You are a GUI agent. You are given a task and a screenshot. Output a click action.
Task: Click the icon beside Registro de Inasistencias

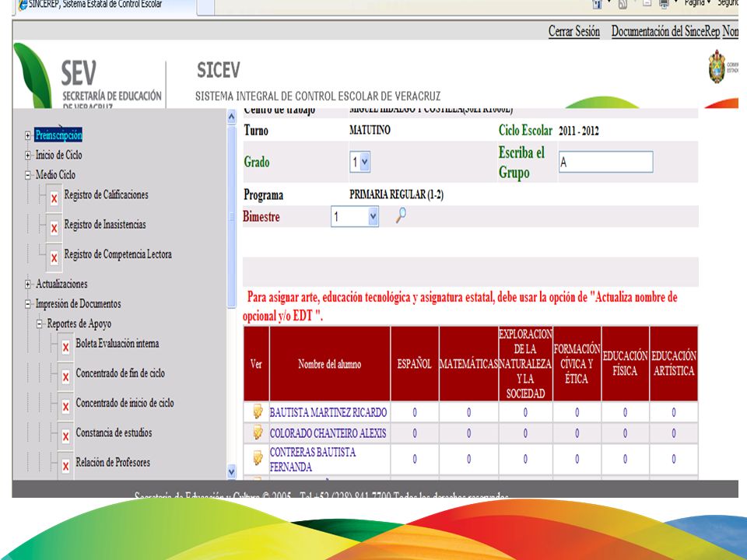point(54,227)
